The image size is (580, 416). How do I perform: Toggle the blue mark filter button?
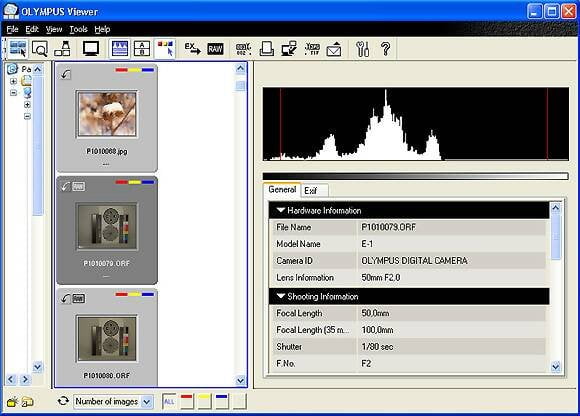(x=222, y=401)
